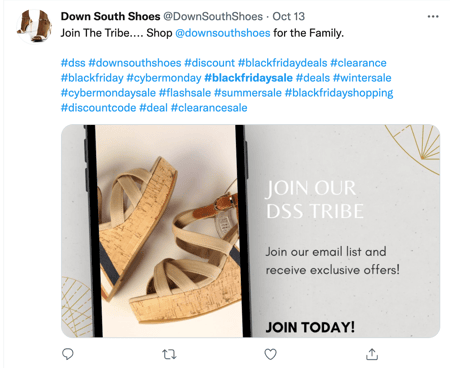Open the #discountcode hashtag
Screen dimensions: 450x368
click(98, 108)
